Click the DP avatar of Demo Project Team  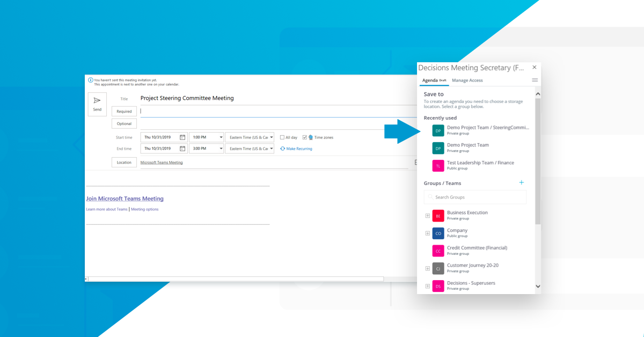[x=438, y=148]
